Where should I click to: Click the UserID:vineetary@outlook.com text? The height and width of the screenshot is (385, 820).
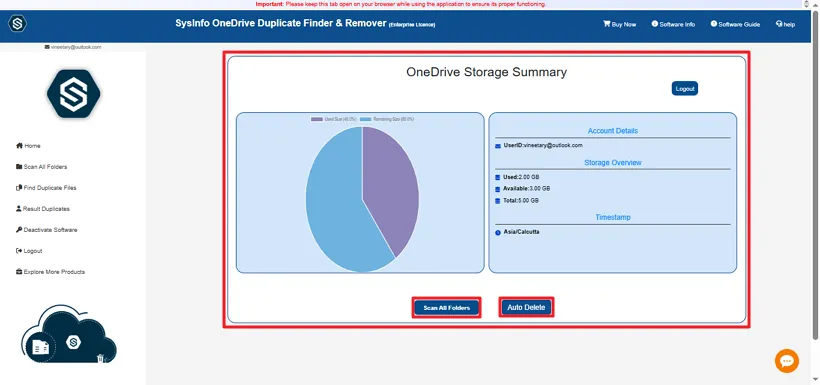coord(543,146)
